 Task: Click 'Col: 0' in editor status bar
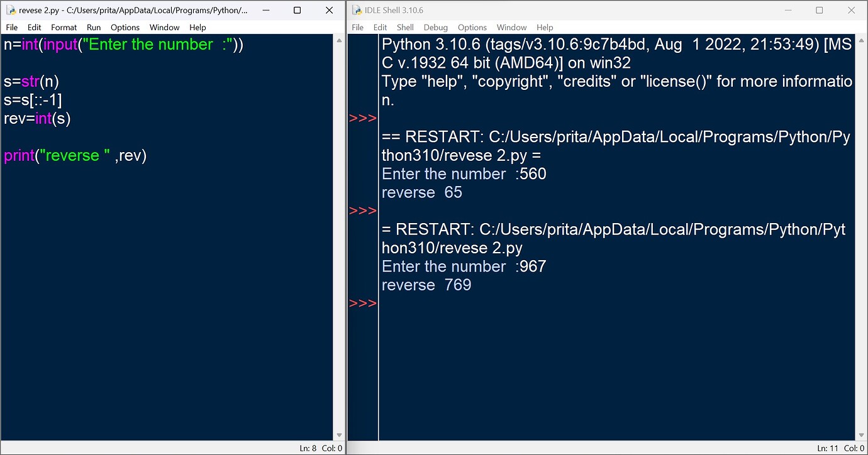(x=333, y=448)
